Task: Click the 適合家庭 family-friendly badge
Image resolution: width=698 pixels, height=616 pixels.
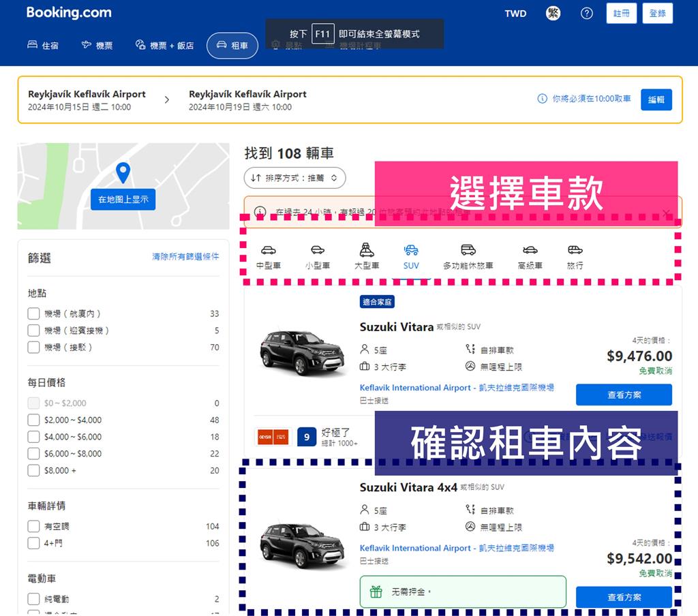Action: (x=377, y=302)
